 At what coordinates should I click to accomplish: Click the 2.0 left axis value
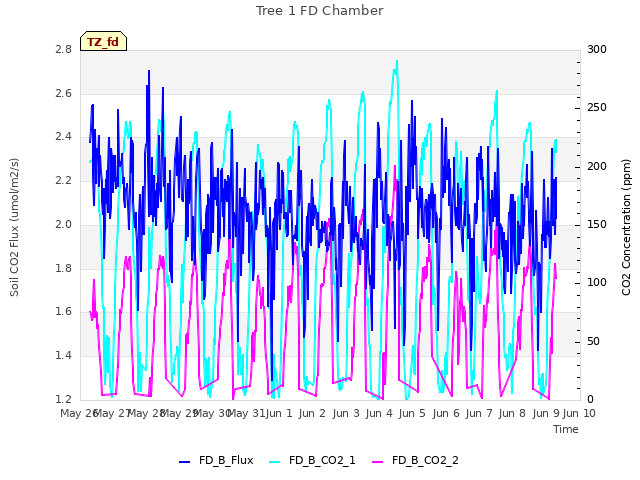(x=63, y=224)
